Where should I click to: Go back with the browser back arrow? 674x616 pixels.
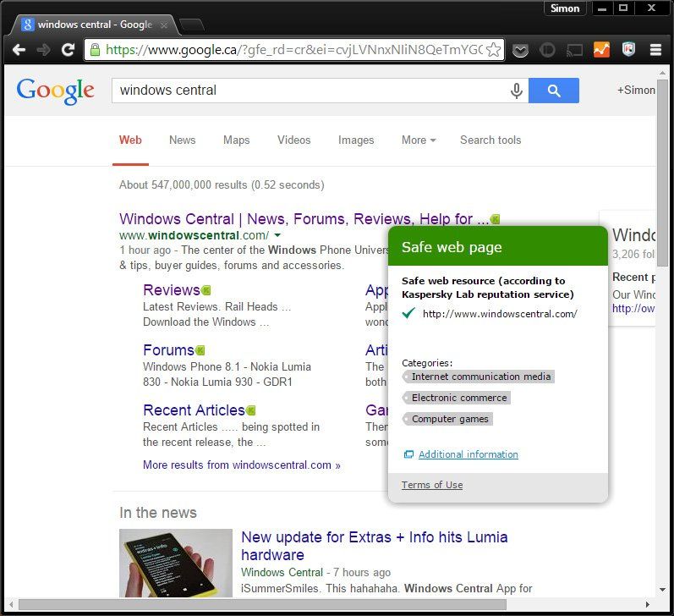click(x=19, y=50)
